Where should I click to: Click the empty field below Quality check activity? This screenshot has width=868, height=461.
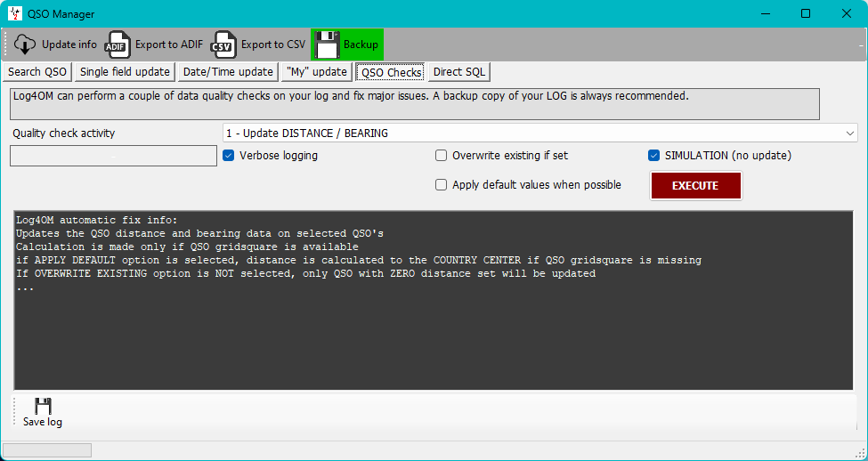[113, 156]
